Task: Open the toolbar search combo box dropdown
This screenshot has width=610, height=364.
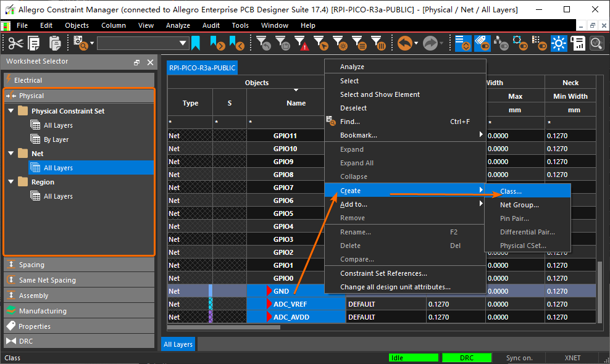Action: [x=183, y=43]
